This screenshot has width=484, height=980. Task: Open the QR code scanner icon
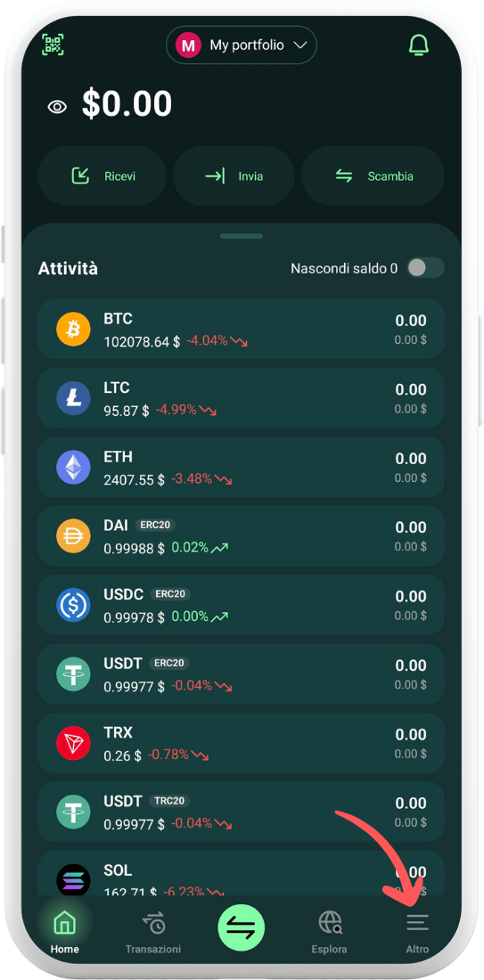[x=53, y=45]
